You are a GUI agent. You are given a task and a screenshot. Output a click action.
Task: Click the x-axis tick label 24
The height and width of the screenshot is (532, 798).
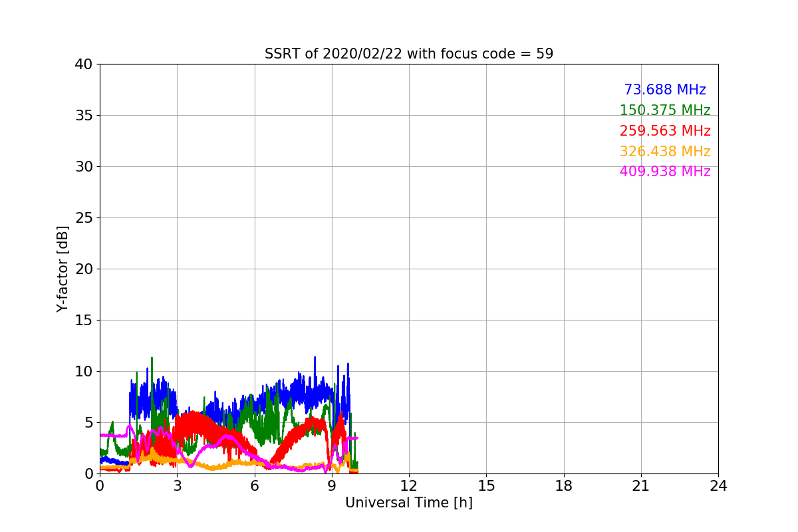coord(718,486)
